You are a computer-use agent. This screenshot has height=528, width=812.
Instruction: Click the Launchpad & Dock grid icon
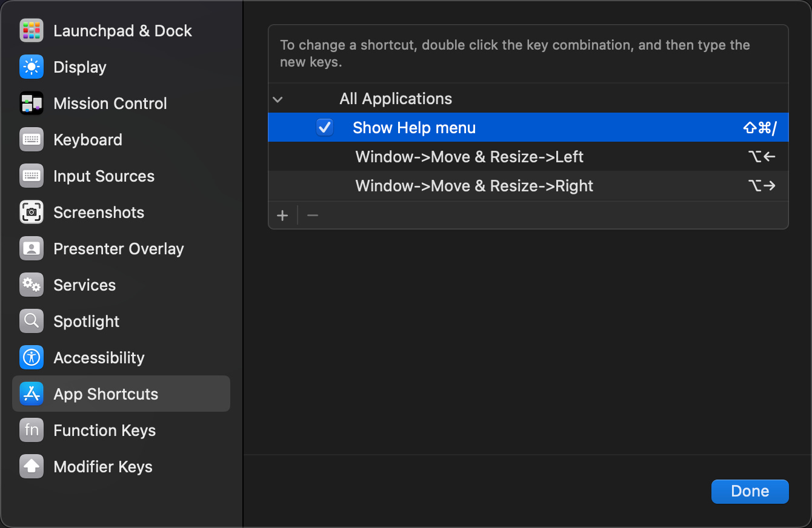[x=32, y=31]
